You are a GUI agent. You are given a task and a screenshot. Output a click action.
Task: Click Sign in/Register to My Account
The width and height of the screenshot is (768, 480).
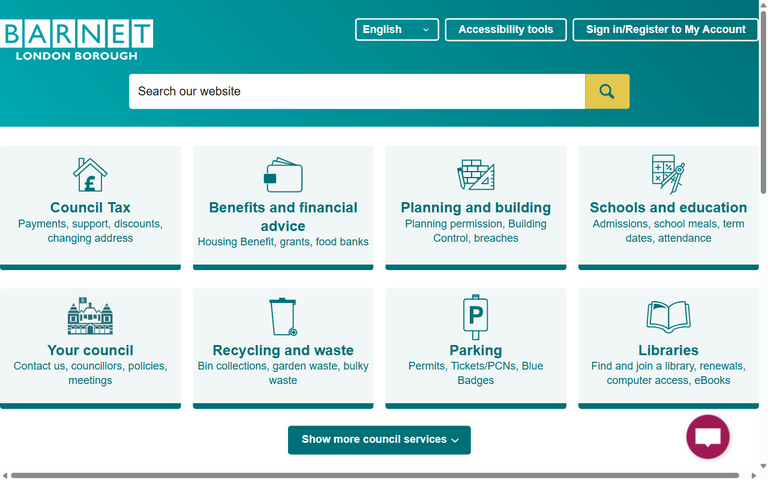pyautogui.click(x=665, y=30)
